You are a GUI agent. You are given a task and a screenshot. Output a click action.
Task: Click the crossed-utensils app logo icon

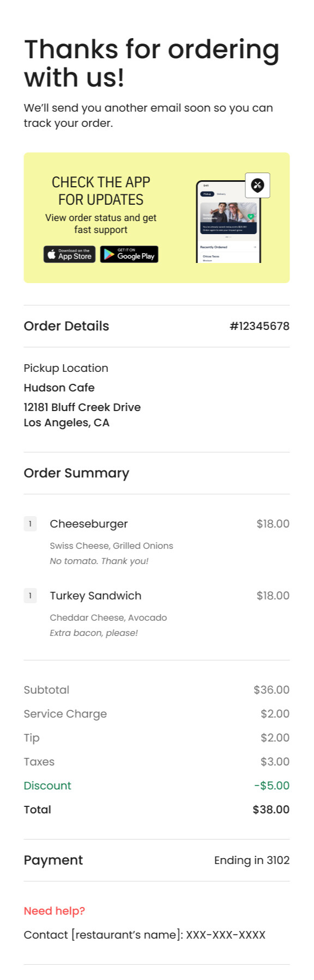coord(257,186)
